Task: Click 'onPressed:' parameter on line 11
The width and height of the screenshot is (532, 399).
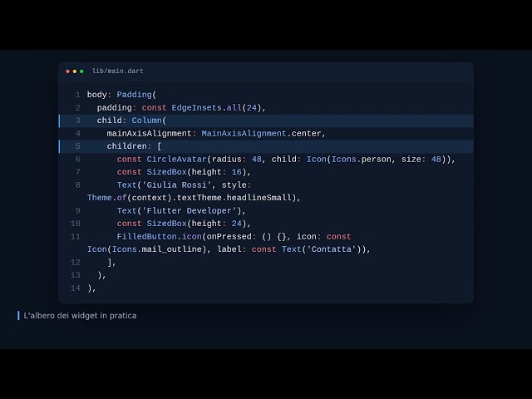Action: [231, 236]
